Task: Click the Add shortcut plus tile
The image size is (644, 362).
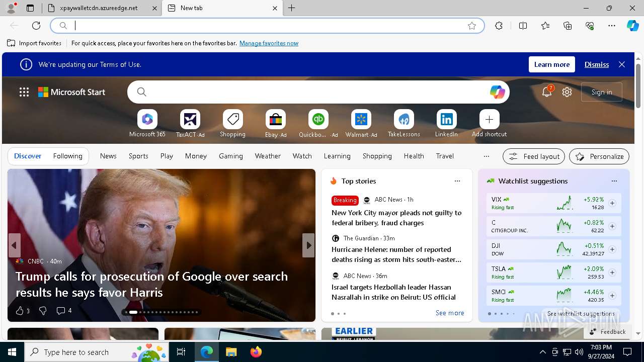Action: [490, 119]
